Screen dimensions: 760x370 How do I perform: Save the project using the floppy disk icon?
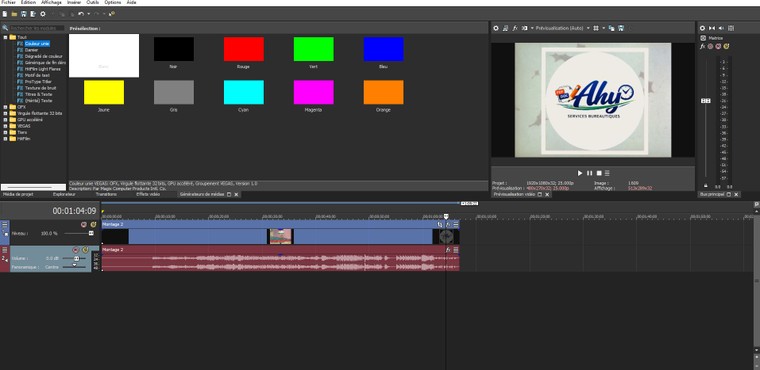[x=24, y=14]
